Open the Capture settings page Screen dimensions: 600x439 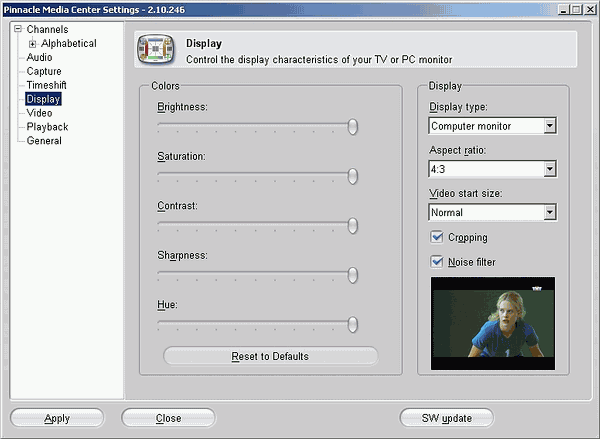click(x=44, y=72)
